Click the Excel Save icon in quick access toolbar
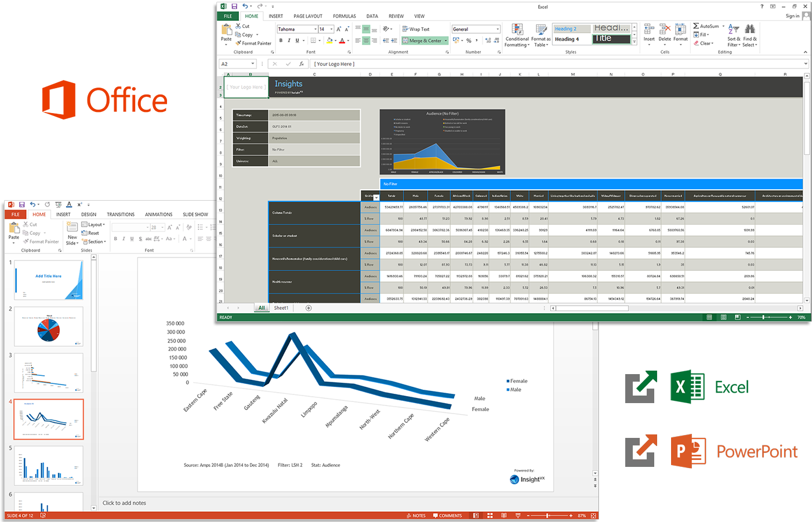Image resolution: width=812 pixels, height=522 pixels. (234, 6)
